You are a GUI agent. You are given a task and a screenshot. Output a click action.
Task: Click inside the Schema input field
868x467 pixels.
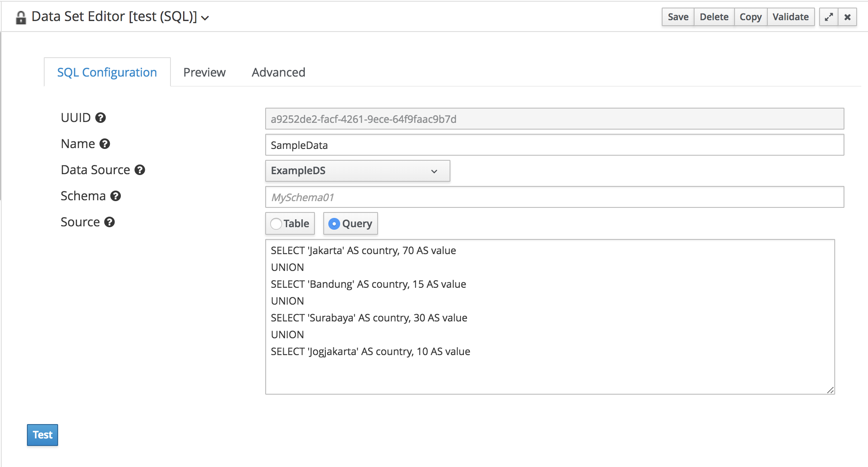point(463,197)
